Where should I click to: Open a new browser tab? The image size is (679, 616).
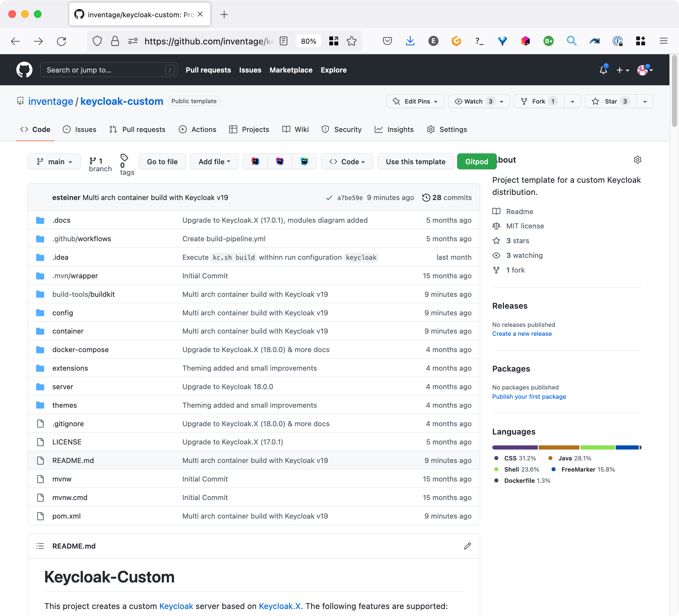224,14
